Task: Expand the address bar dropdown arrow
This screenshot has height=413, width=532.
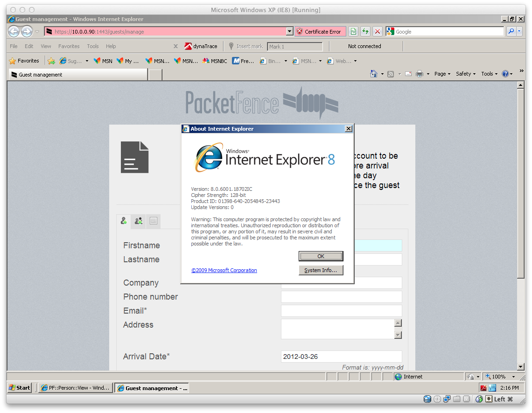Action: (289, 32)
